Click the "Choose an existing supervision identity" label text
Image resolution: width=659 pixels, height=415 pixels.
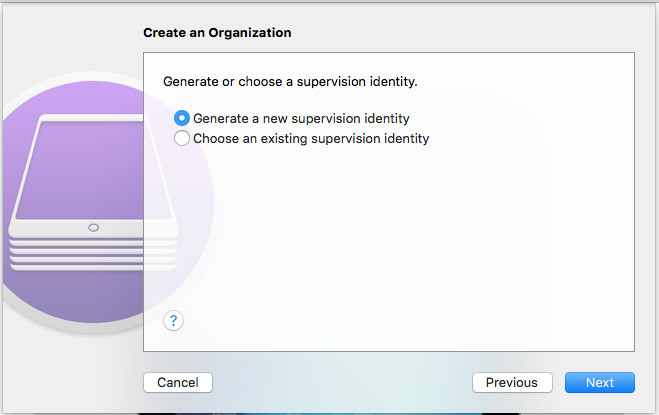point(311,139)
